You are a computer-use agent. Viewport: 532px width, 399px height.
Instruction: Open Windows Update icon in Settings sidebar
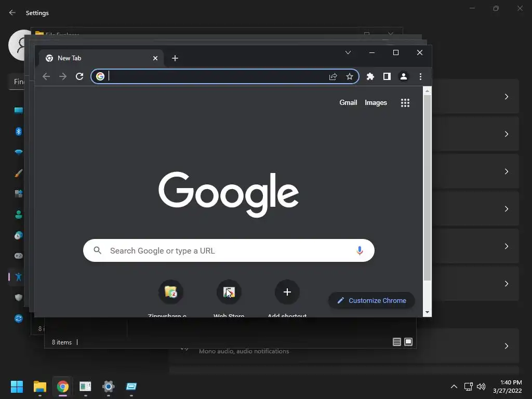pos(19,318)
